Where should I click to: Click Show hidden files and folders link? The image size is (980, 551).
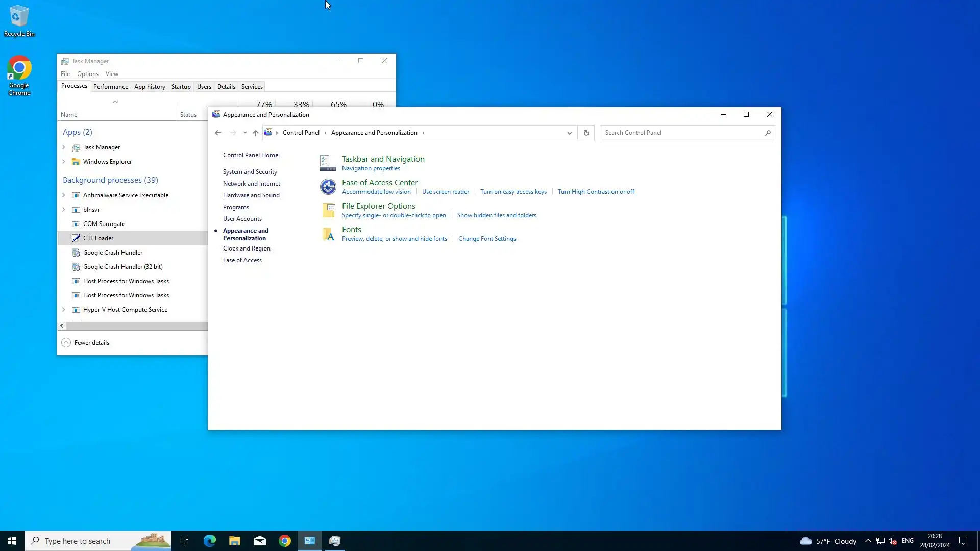[x=497, y=215]
